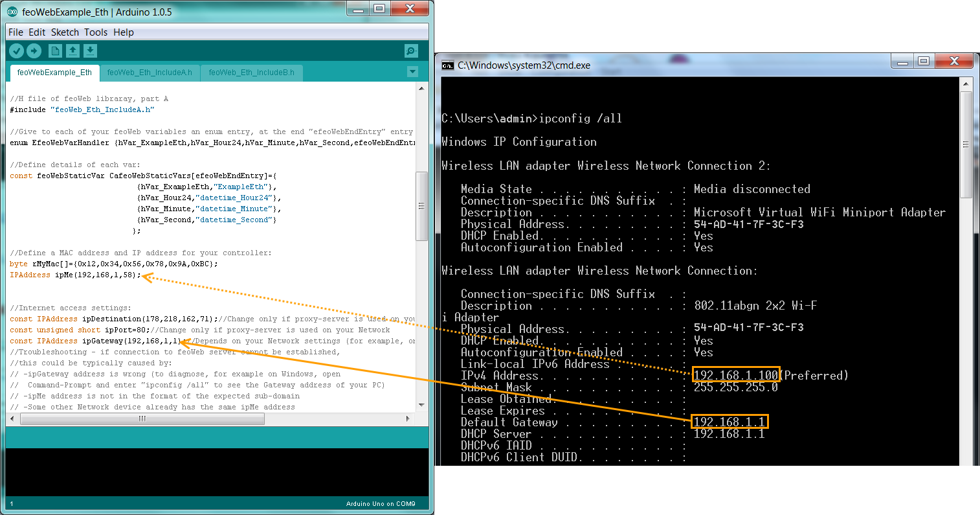This screenshot has width=980, height=515.
Task: Click the New sketch icon
Action: (56, 51)
